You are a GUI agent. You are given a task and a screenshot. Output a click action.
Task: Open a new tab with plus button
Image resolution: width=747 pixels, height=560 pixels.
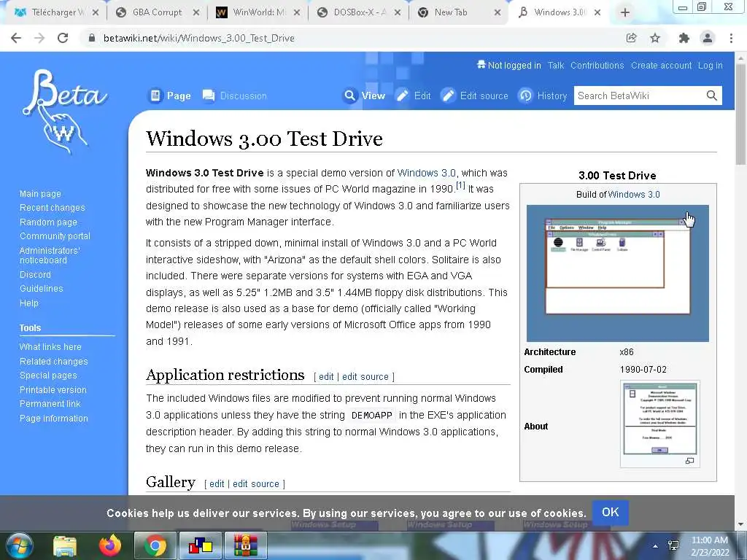[625, 13]
